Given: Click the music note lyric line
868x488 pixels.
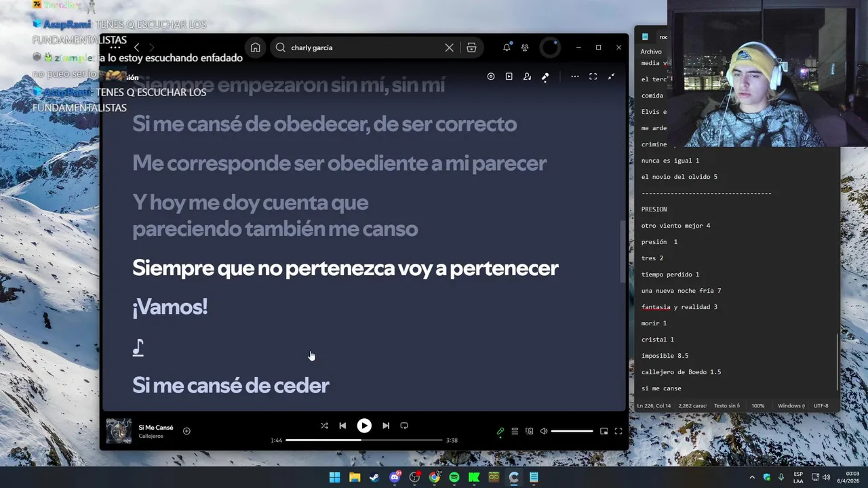Looking at the screenshot, I should 138,347.
